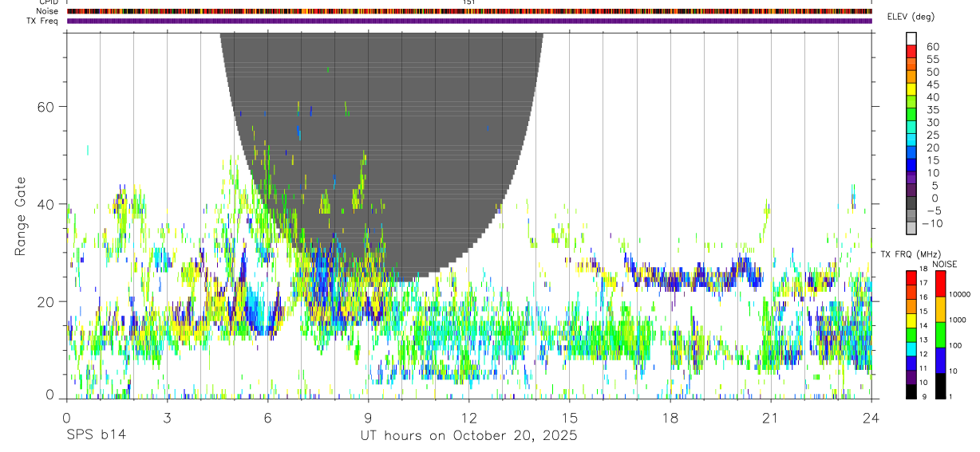This screenshot has width=980, height=452.
Task: Click the '30' label on the ELEV colorbar
Action: pos(932,122)
